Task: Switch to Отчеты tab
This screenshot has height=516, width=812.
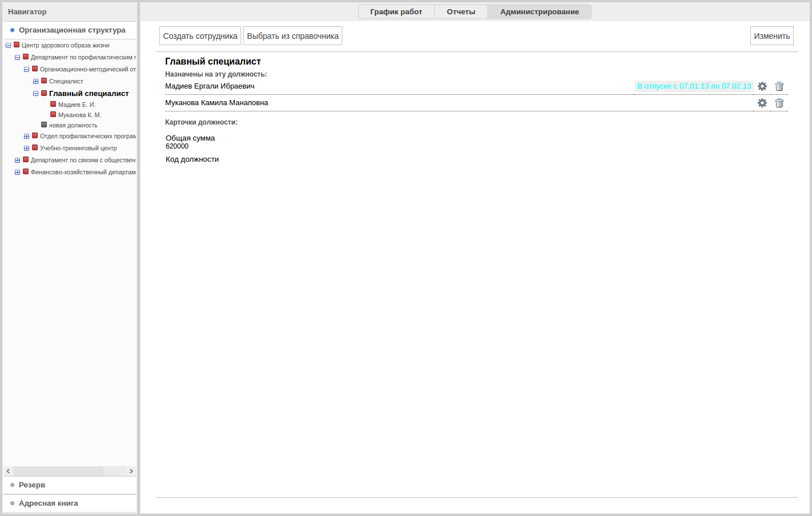Action: [461, 11]
